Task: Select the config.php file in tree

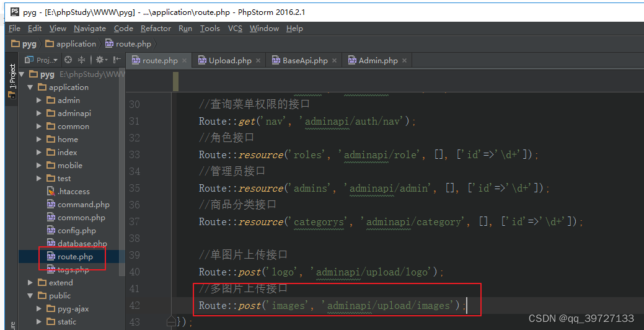Action: tap(71, 231)
